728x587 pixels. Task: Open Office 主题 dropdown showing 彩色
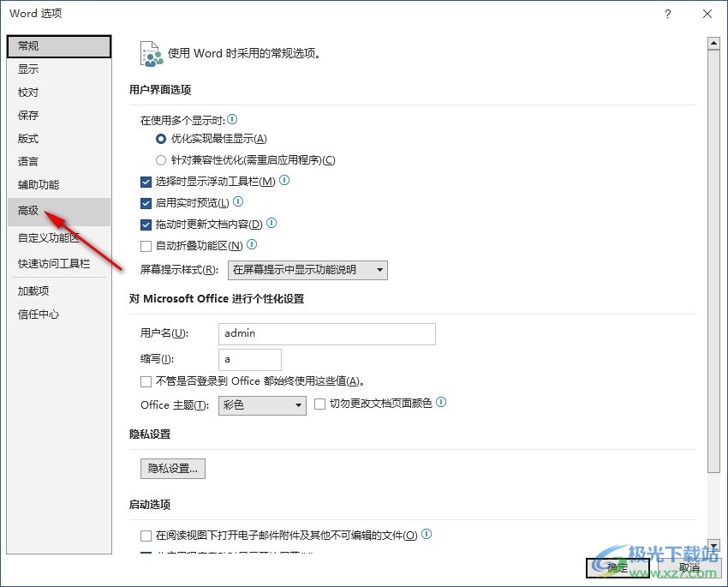[262, 405]
